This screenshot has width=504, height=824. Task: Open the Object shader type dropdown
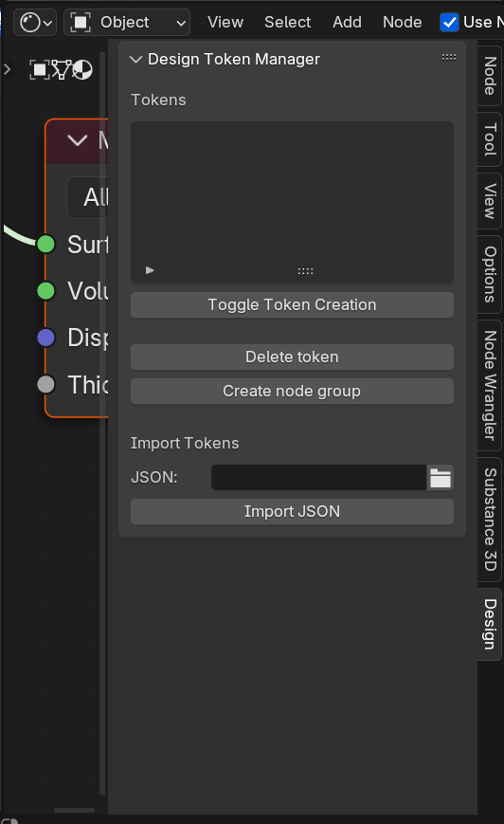(x=127, y=23)
